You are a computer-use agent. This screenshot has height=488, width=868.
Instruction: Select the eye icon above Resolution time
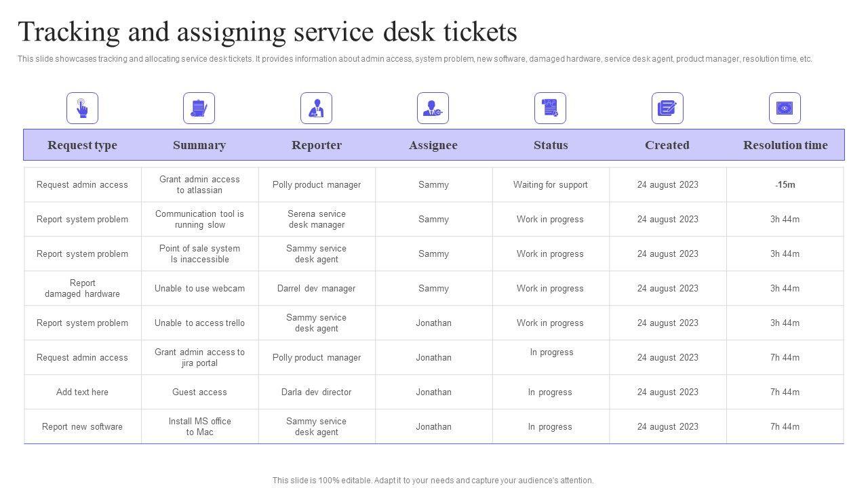[785, 108]
